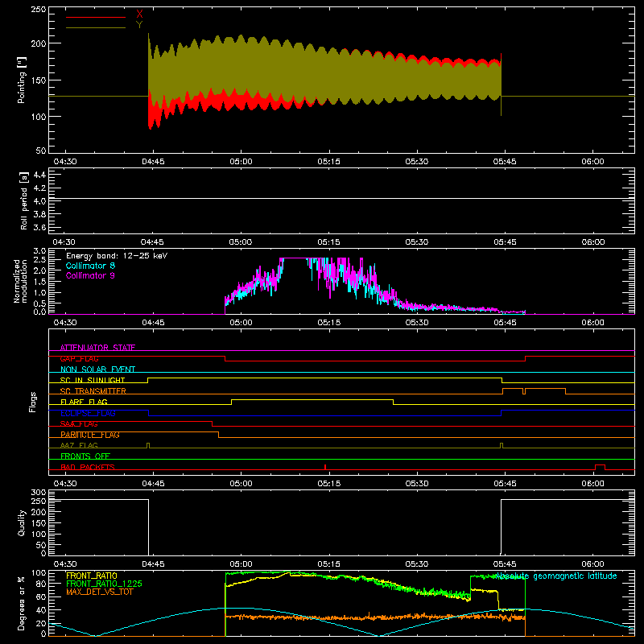Click the 3.0 value on modulation axis
This screenshot has height=644, width=644.
click(39, 251)
